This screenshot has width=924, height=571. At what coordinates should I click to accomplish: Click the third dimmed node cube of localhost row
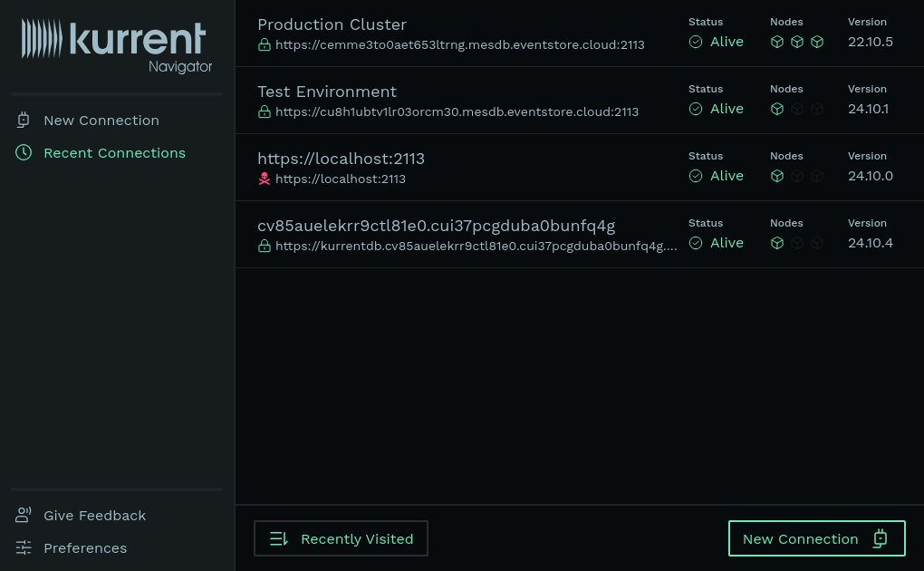tap(817, 176)
